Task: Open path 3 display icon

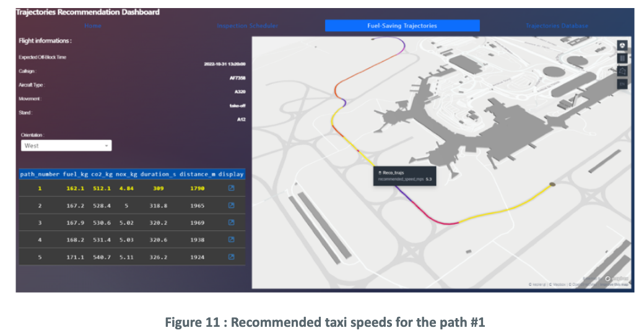Action: (x=231, y=223)
